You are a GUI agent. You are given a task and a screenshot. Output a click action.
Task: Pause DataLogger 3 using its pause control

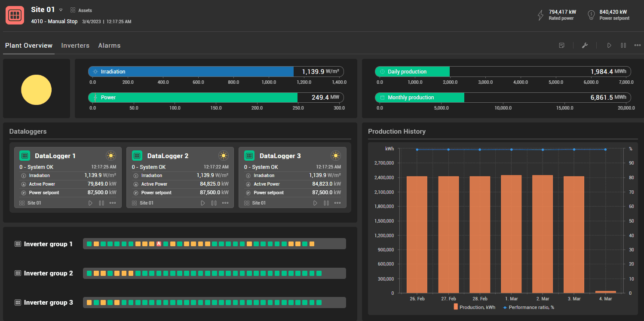tap(326, 202)
